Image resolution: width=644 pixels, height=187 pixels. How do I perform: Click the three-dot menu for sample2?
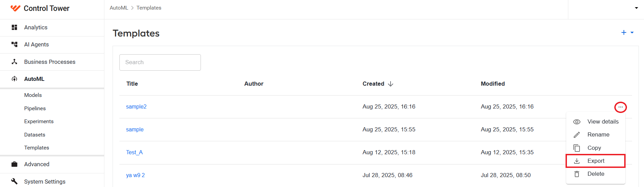point(620,107)
